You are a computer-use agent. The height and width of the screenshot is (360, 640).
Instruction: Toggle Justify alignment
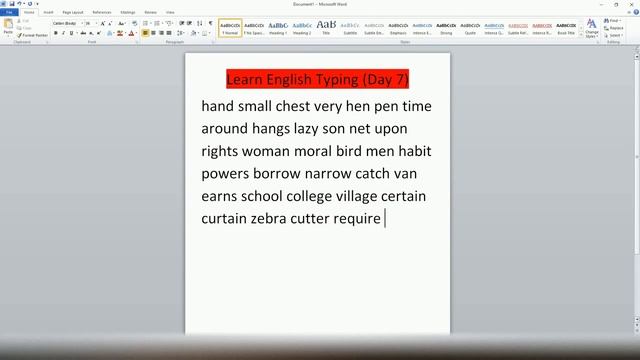coord(169,33)
